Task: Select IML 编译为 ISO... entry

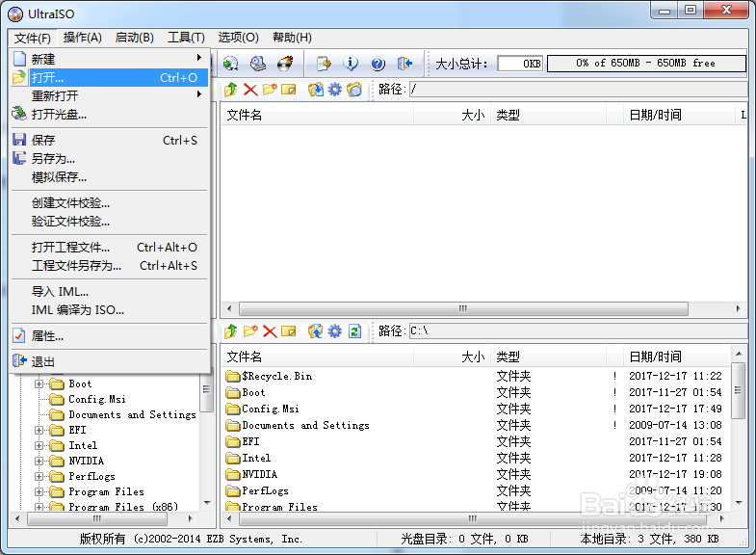Action: [x=110, y=310]
